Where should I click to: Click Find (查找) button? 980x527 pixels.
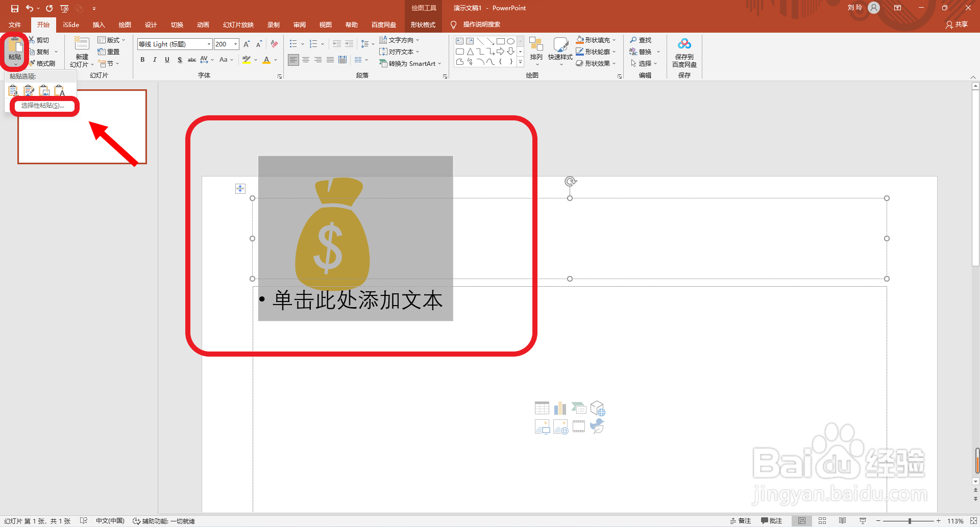pos(641,40)
